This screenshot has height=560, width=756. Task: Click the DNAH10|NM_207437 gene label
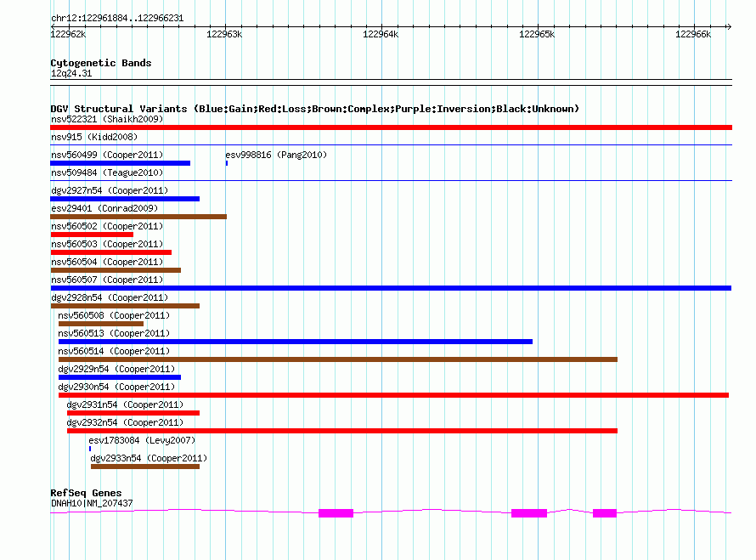pyautogui.click(x=92, y=503)
